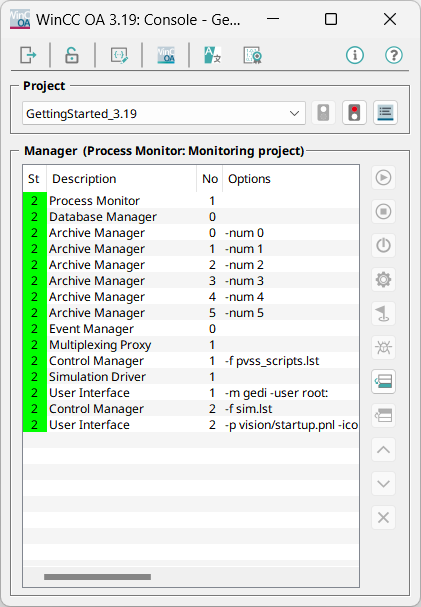421x607 pixels.
Task: Click the license certificate toolbar icon
Action: tap(253, 55)
